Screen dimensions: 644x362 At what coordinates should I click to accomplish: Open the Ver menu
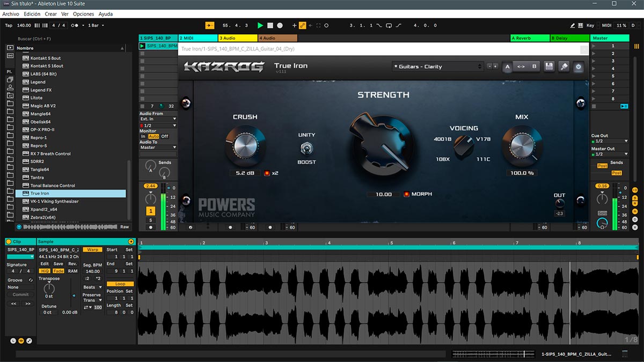[65, 14]
